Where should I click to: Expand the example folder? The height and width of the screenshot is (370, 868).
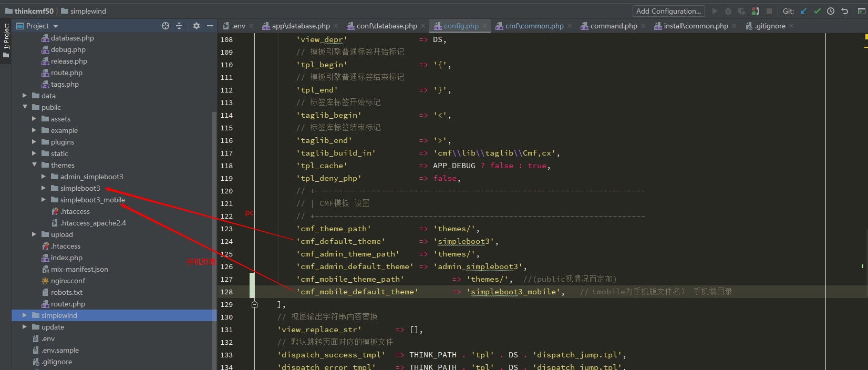[x=34, y=130]
